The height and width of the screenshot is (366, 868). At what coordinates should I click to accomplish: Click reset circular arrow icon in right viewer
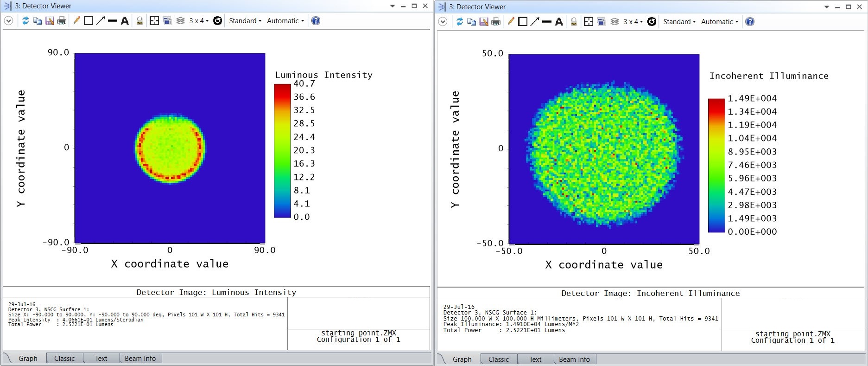652,22
